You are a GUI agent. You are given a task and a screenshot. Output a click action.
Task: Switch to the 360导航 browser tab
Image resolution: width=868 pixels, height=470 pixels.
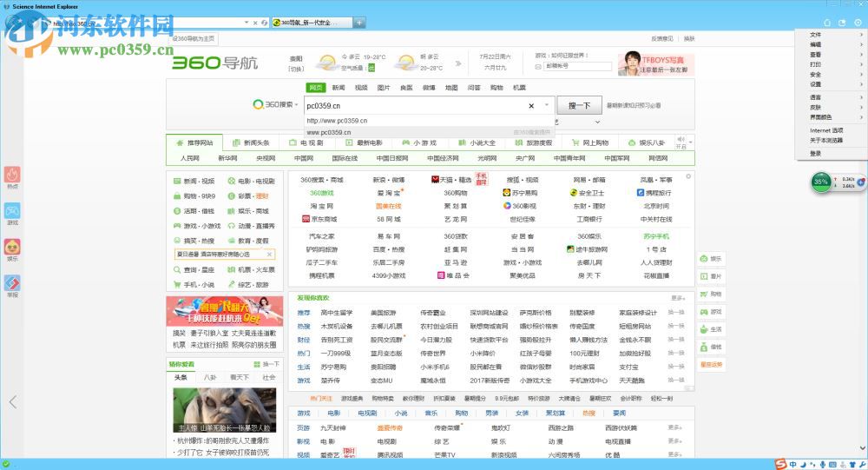coord(312,23)
